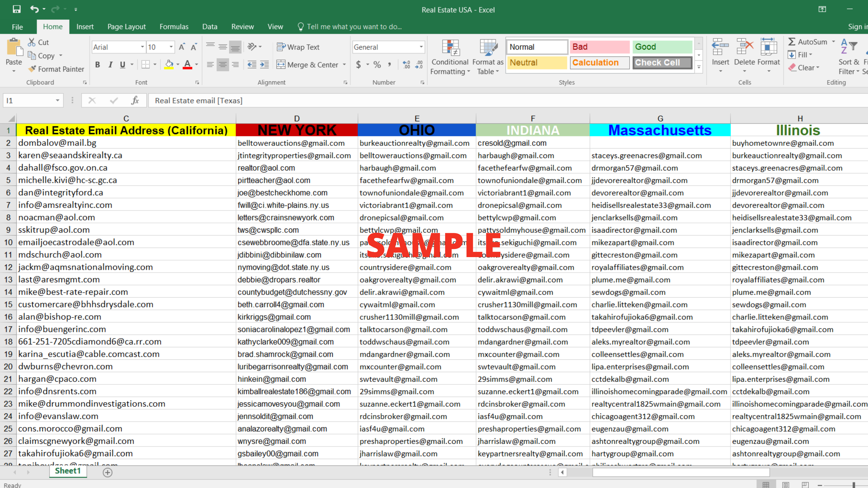Switch to the Formulas ribbon tab
Viewport: 868px width, 488px height.
click(174, 27)
